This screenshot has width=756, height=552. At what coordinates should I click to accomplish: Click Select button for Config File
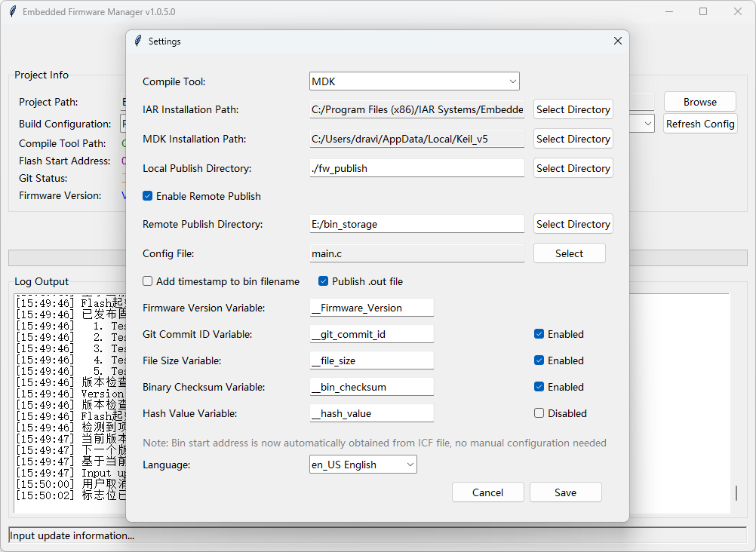click(x=570, y=253)
